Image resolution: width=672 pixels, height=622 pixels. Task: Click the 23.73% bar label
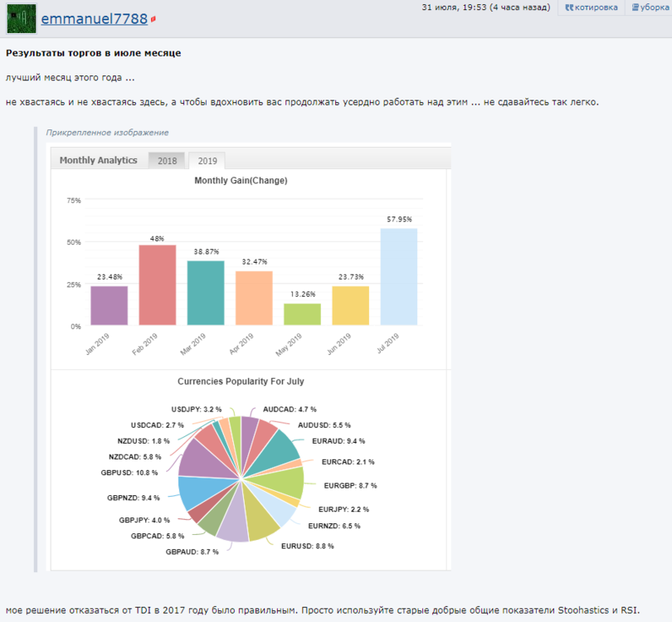pos(351,277)
